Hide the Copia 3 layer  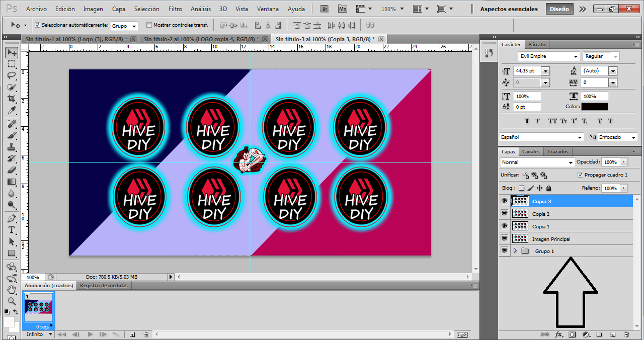[505, 201]
